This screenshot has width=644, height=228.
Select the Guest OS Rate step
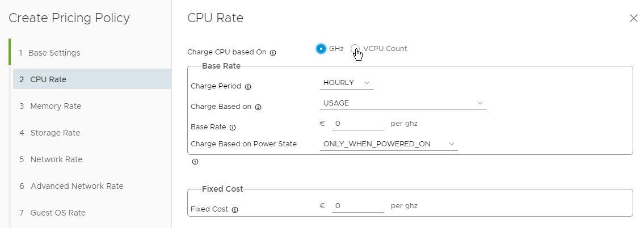58,213
